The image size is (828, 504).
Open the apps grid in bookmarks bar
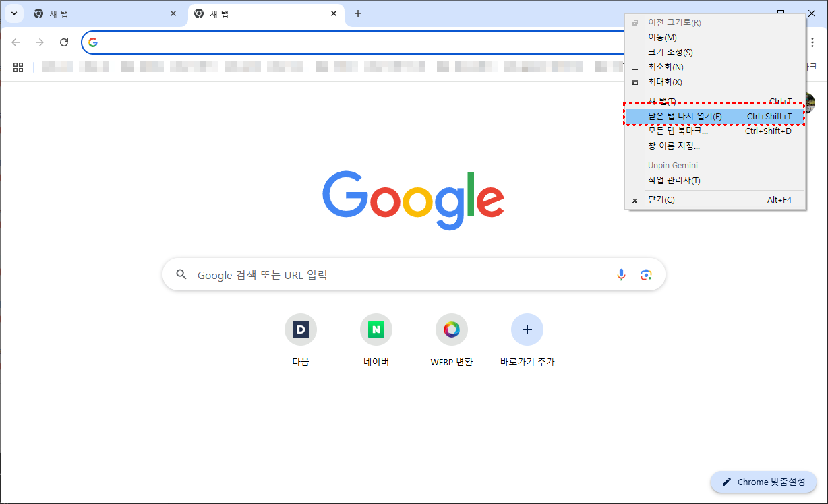point(18,67)
